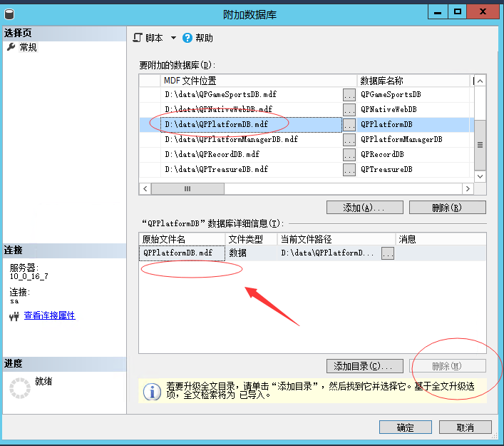Click the database list scroll-up arrow
The height and width of the screenshot is (446, 504).
(480, 81)
